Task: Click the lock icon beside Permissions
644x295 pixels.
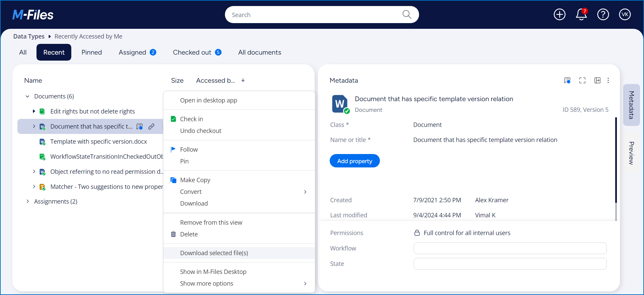Action: pyautogui.click(x=417, y=233)
